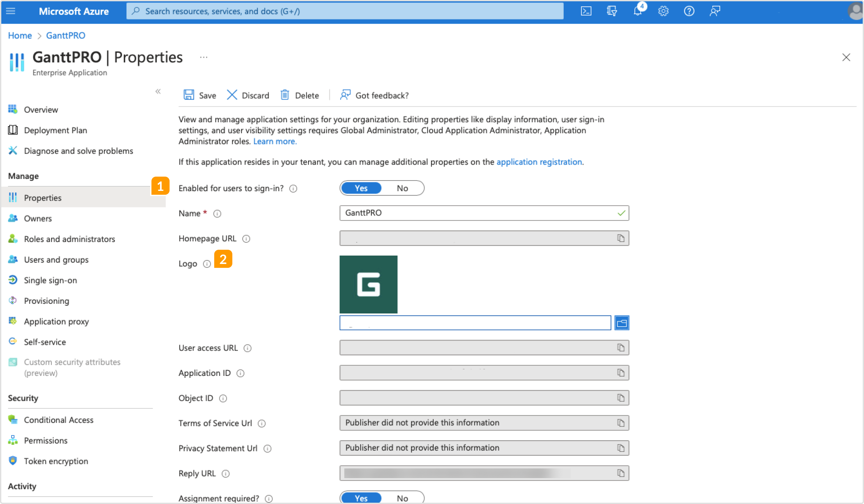Show info for Enabled for users to sign-in

pyautogui.click(x=293, y=189)
